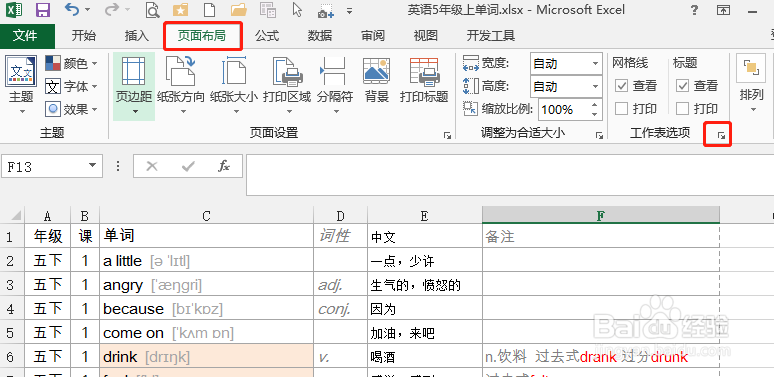Viewport: 774px width, 377px height.
Task: Click 打印标题 print titles button
Action: pyautogui.click(x=424, y=80)
